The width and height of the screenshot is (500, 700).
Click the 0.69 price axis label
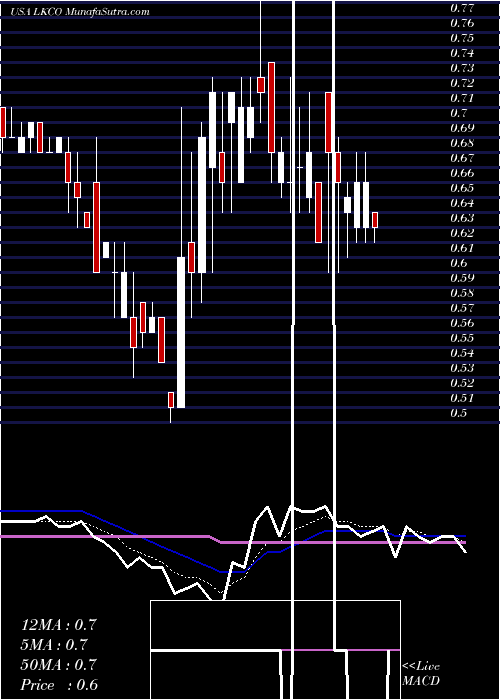click(461, 128)
